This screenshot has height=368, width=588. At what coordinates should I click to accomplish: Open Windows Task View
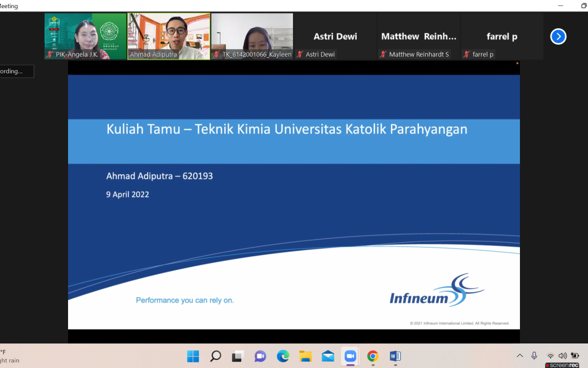click(x=238, y=356)
